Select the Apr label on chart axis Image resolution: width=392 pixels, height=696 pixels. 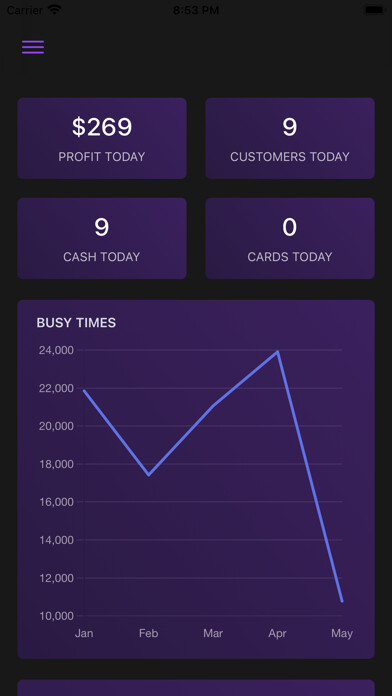click(277, 633)
